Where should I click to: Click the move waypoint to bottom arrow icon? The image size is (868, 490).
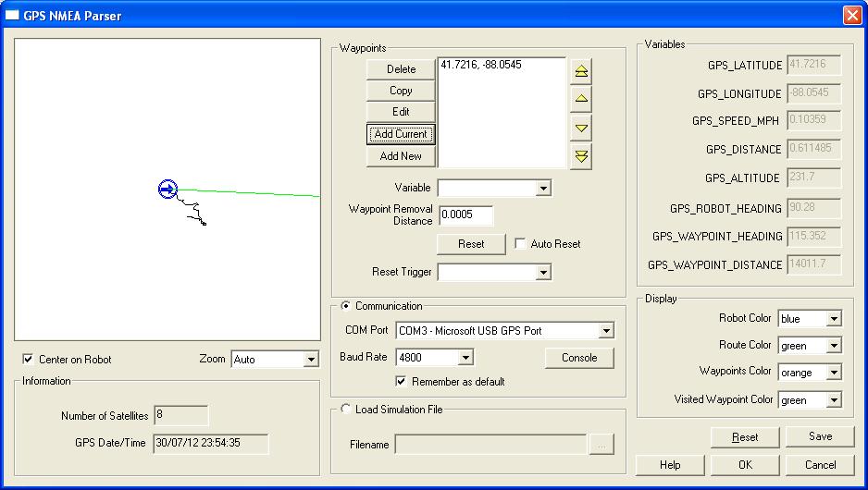pyautogui.click(x=581, y=155)
